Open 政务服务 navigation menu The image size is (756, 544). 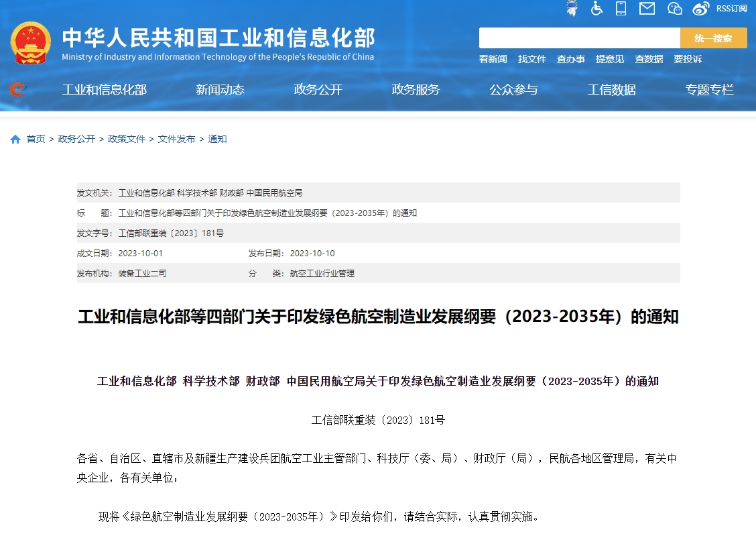click(x=416, y=90)
